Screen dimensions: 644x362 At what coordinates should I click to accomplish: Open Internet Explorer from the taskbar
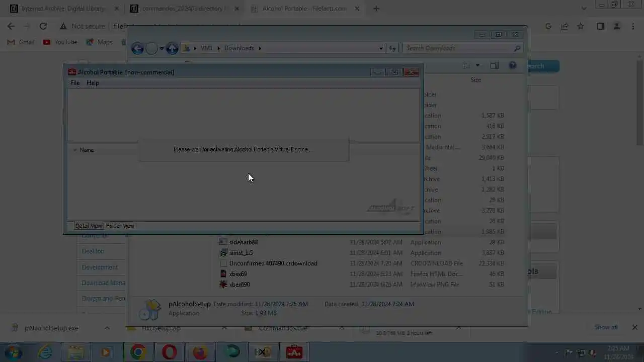click(x=45, y=352)
